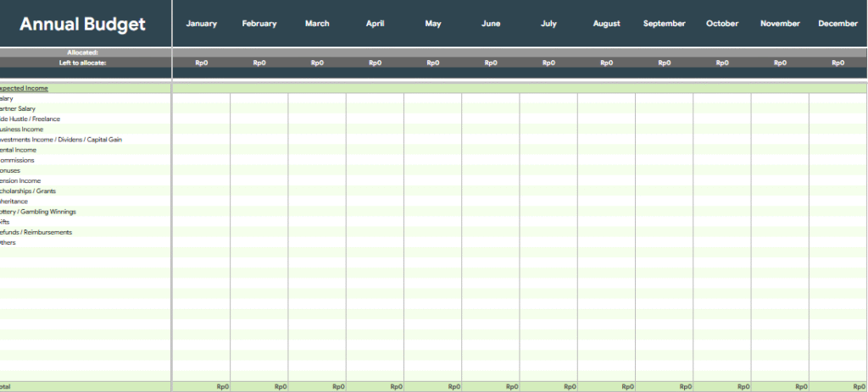Select the September month header
The width and height of the screenshot is (868, 392).
pos(664,24)
